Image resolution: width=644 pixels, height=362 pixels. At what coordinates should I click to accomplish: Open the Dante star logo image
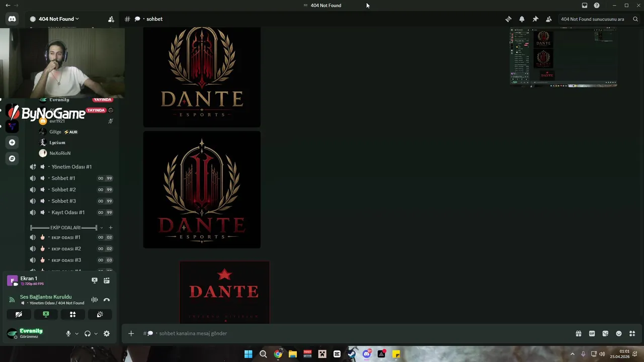(224, 292)
